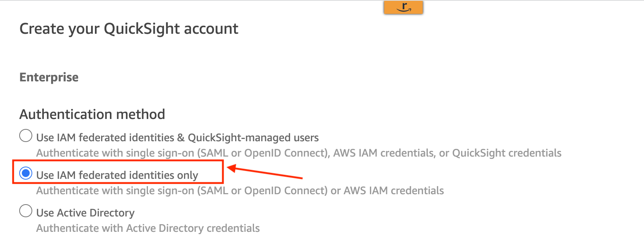
Task: Click the right edge of the red highlight box
Action: coord(222,172)
